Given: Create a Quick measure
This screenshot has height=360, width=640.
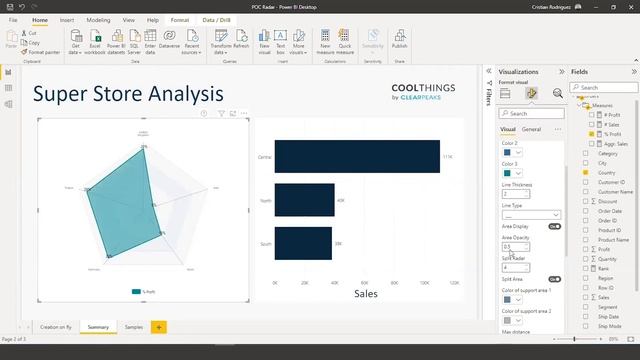Looking at the screenshot, I should click(345, 42).
